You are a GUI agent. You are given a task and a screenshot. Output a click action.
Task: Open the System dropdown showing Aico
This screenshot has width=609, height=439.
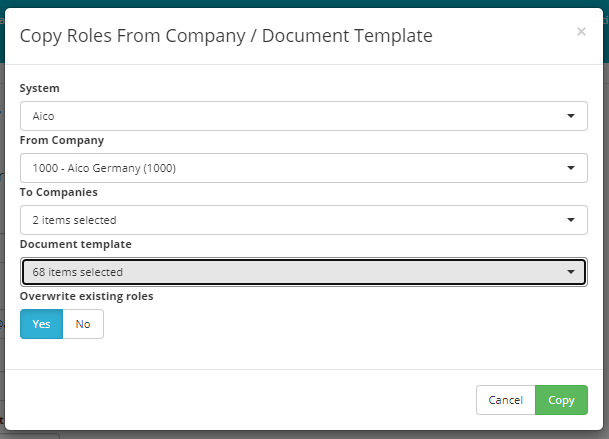(x=304, y=116)
